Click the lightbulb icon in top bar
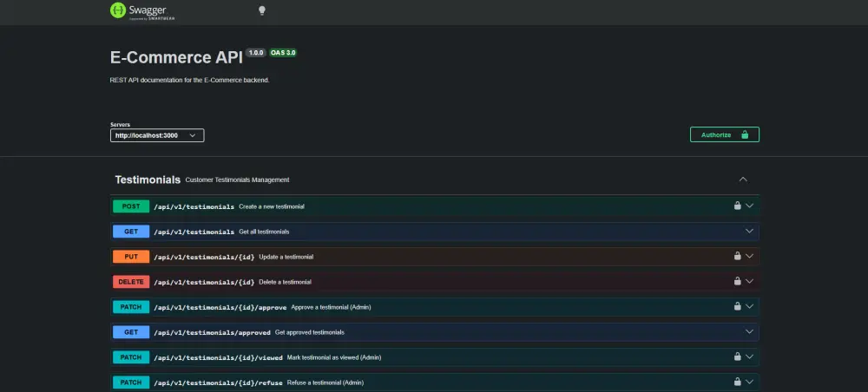This screenshot has width=868, height=392. [x=262, y=10]
